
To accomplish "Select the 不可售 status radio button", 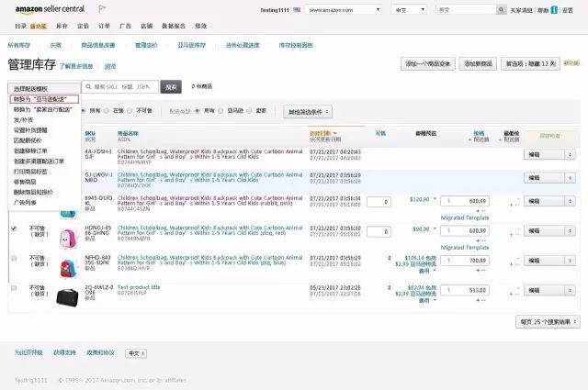I will click(130, 111).
